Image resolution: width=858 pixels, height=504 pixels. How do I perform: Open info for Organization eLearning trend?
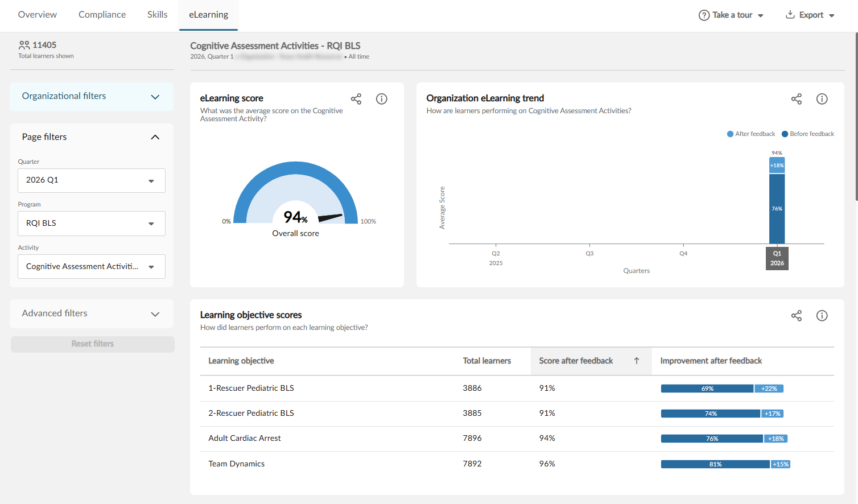coord(822,99)
